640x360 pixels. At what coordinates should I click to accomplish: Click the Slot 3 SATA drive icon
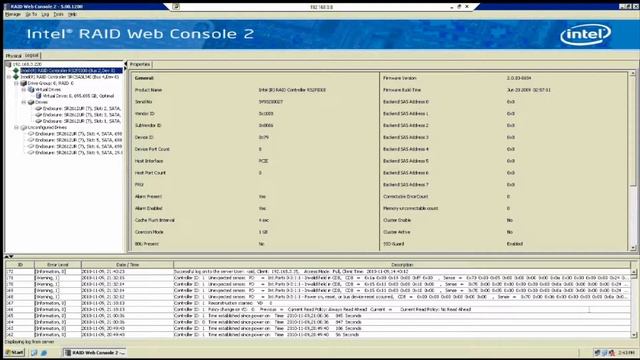tap(39, 115)
